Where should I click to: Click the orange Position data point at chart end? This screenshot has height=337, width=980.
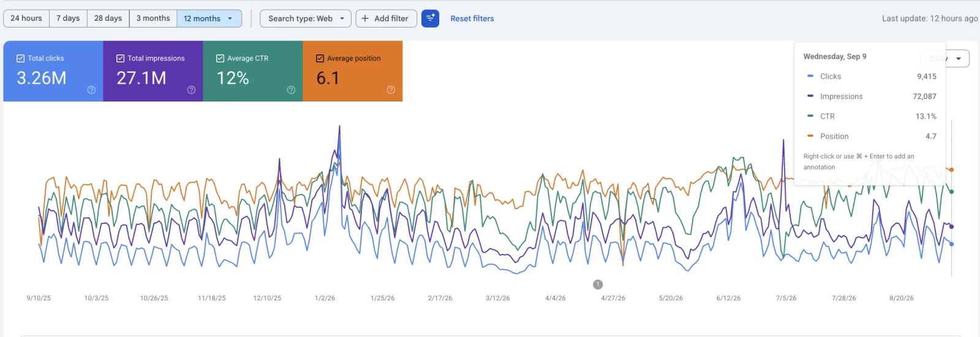pyautogui.click(x=951, y=169)
